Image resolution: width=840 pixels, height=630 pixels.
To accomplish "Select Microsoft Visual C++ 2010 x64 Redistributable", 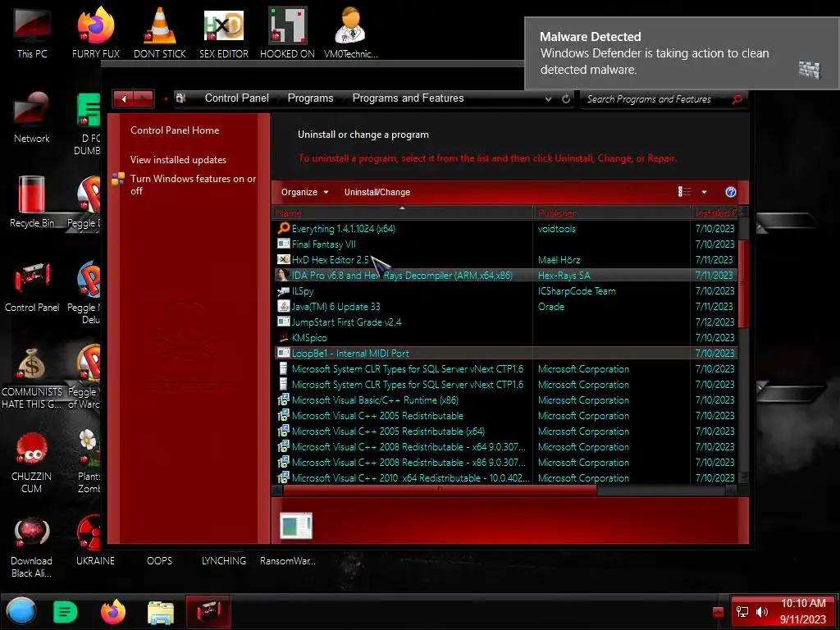I will click(504, 478).
